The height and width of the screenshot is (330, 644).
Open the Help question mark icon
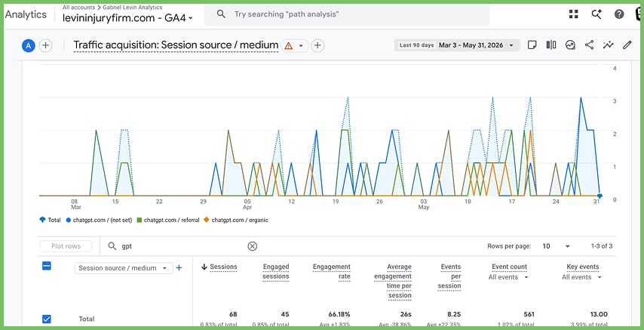pyautogui.click(x=619, y=14)
